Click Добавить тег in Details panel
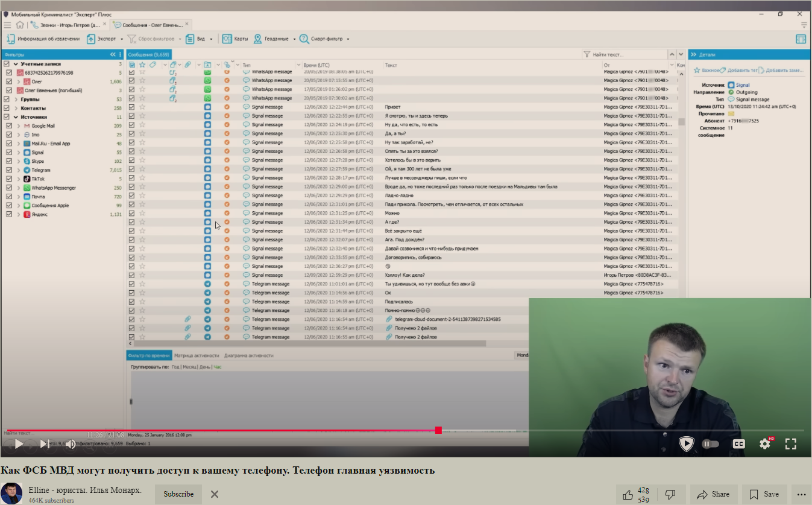This screenshot has height=505, width=812. [738, 70]
